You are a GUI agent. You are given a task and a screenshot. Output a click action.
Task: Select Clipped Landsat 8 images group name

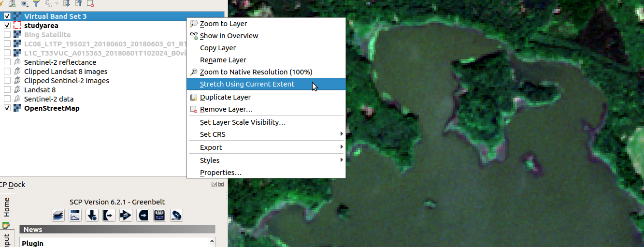(x=66, y=72)
